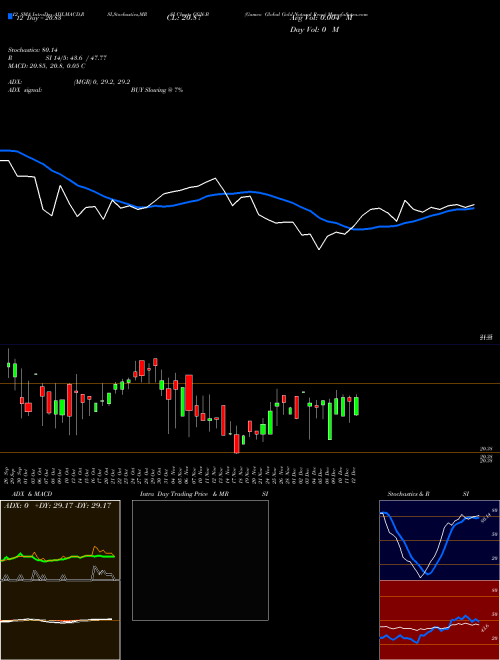Click the 'BUY Slowing @ 7%' signal text
Screen dimensions: 500x660
tap(157, 90)
